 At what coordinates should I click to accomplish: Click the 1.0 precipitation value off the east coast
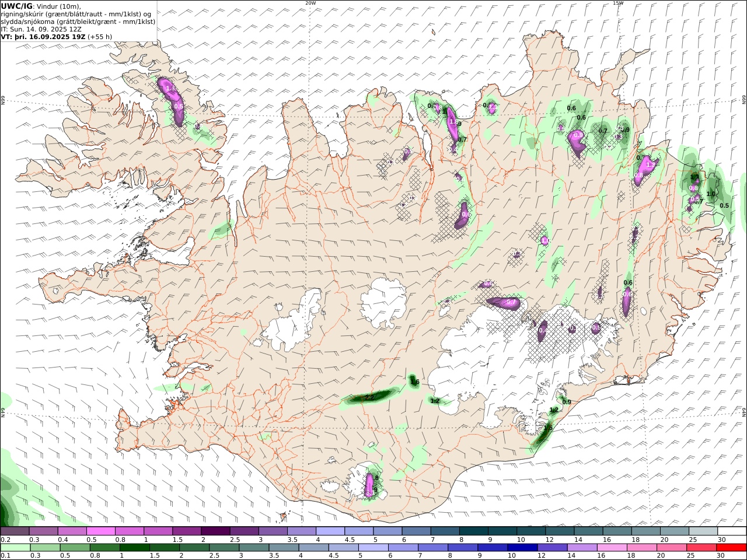click(711, 194)
